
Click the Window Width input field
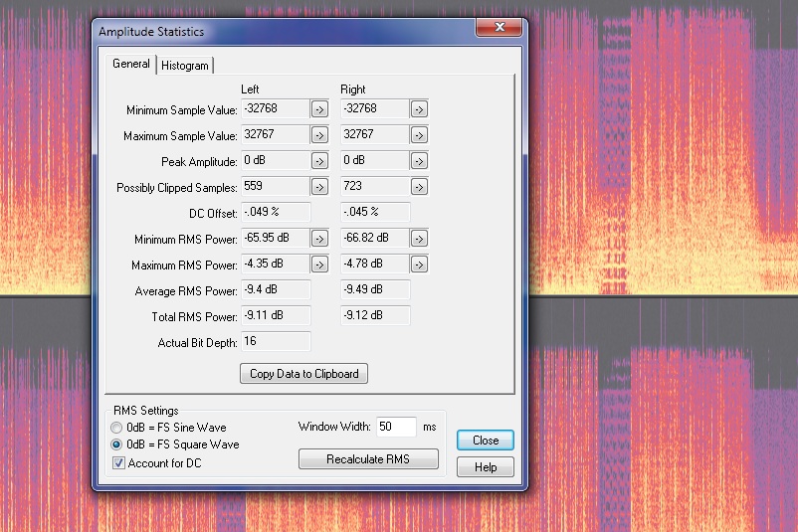396,427
